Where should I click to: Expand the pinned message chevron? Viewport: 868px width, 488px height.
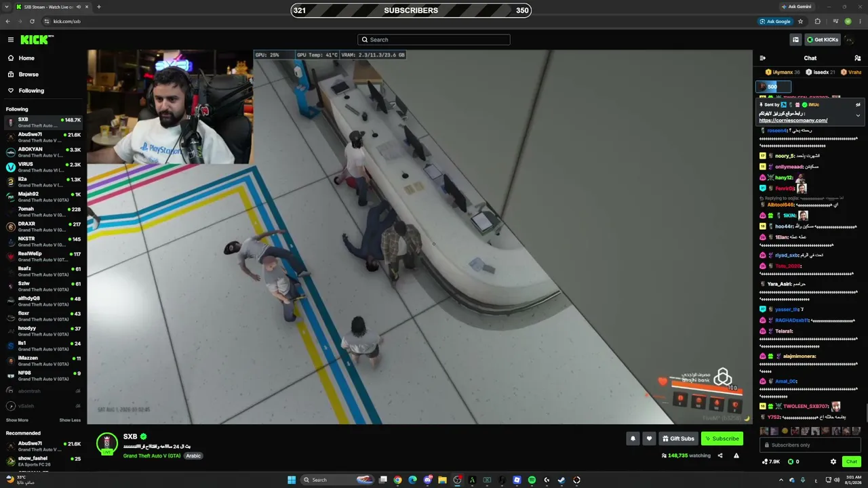click(x=858, y=115)
